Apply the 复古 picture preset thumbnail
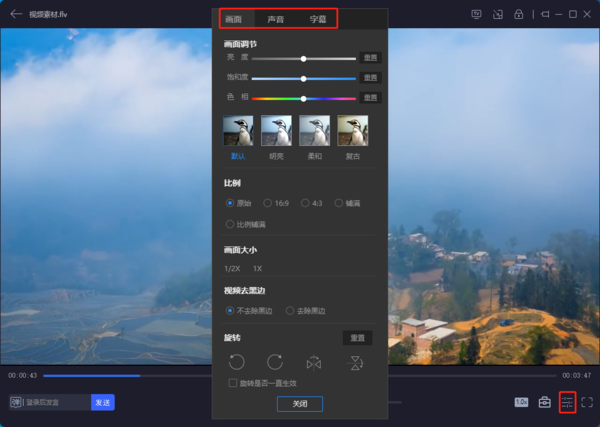Viewport: 600px width, 427px height. [353, 130]
